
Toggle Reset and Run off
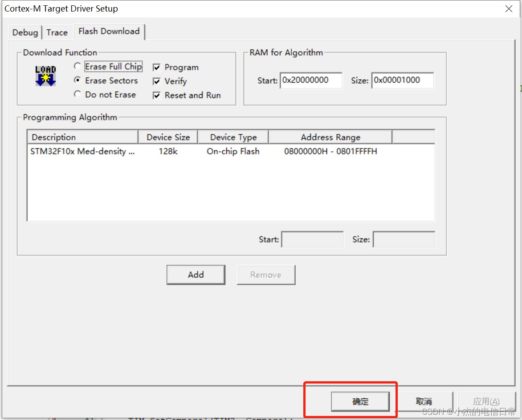pos(157,95)
